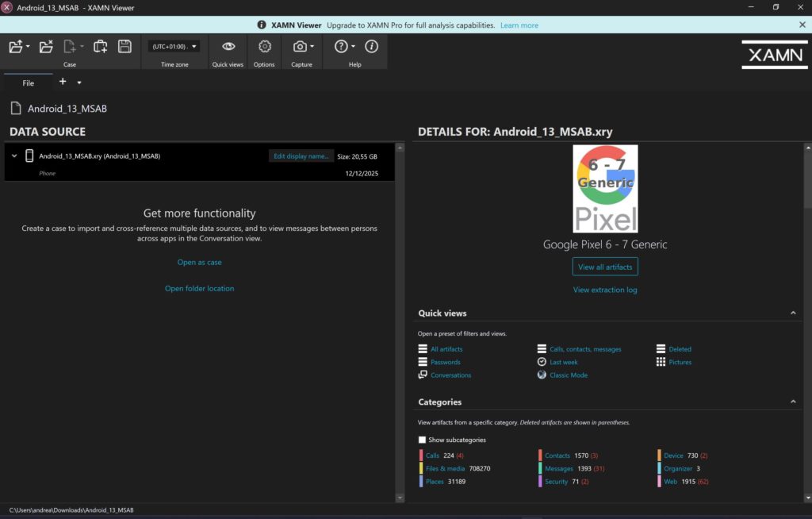
Task: Enable the Show subcategories checkbox
Action: (x=422, y=440)
